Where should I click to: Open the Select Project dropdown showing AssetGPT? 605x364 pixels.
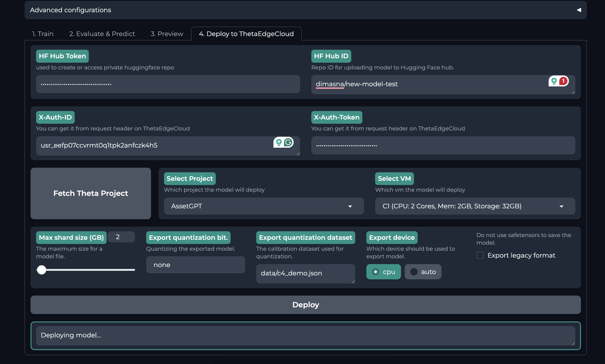264,206
